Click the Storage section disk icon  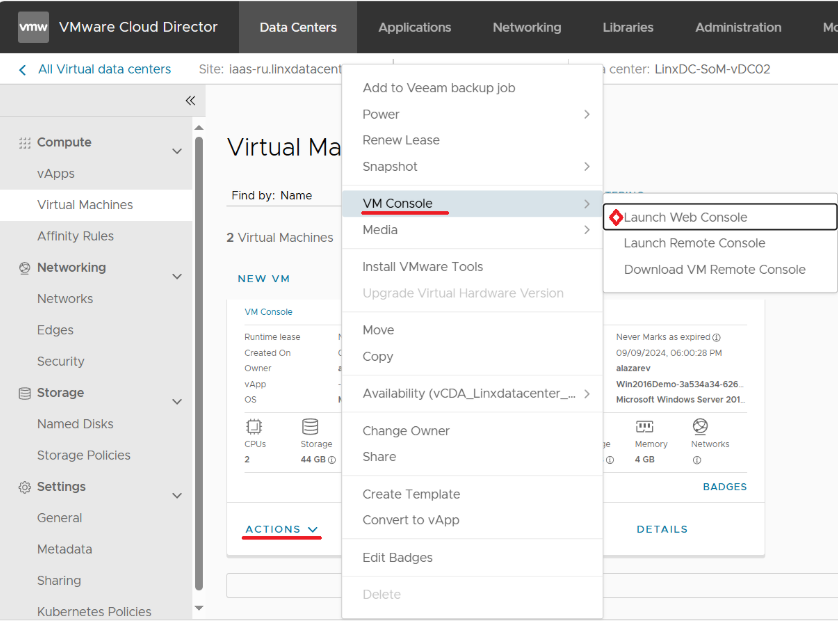pos(25,393)
